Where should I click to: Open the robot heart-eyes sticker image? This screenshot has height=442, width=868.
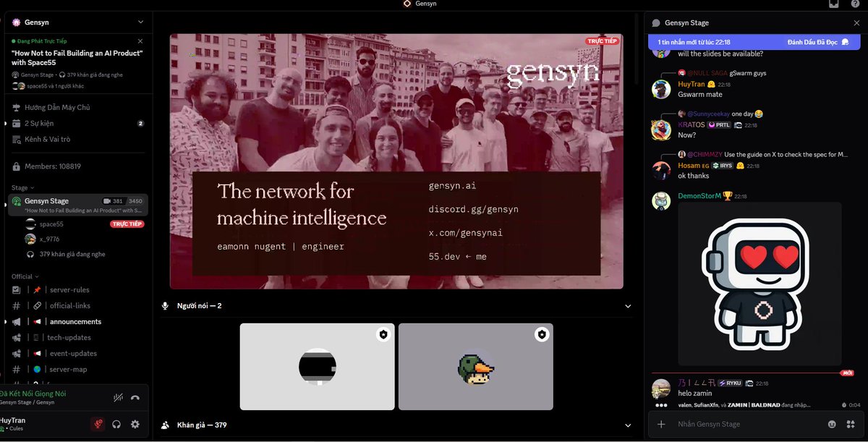(x=759, y=284)
